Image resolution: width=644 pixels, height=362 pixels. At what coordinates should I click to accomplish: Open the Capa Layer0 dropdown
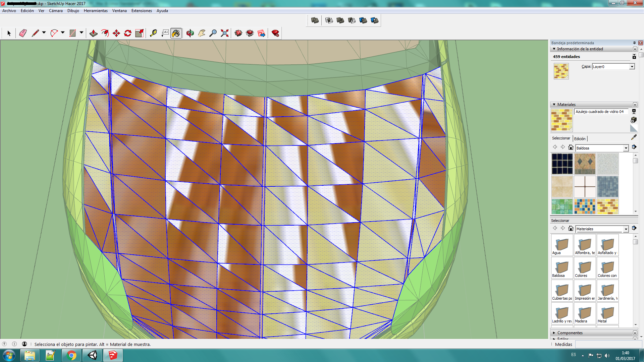click(x=632, y=67)
